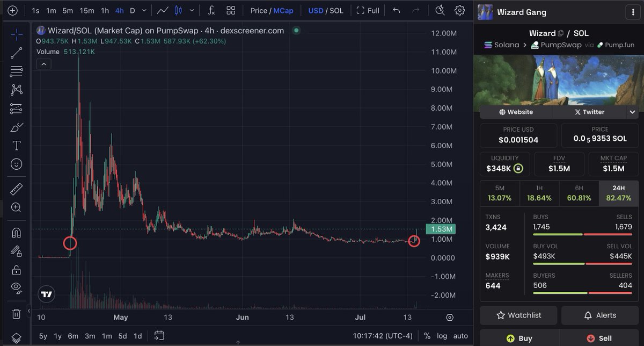
Task: Add Wizard to the Watchlist
Action: (518, 315)
